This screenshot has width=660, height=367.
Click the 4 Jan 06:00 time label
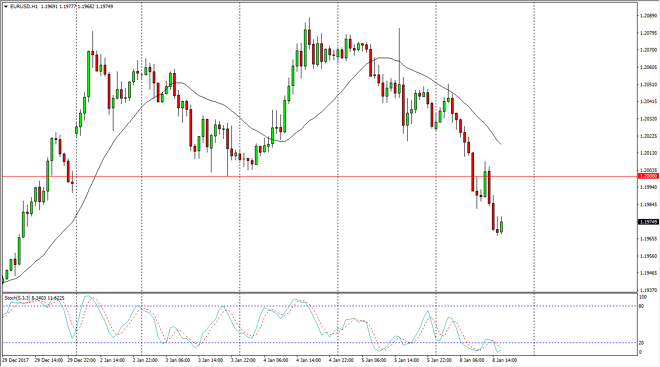click(276, 360)
